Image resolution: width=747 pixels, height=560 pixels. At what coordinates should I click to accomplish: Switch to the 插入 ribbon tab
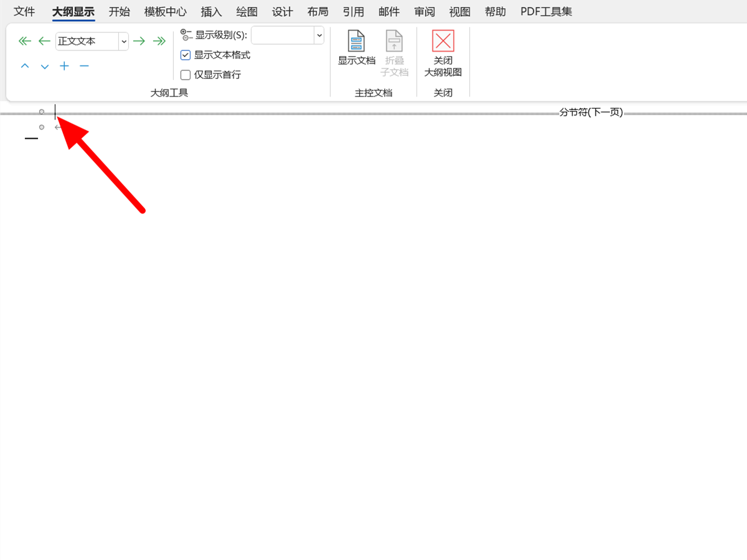tap(211, 11)
